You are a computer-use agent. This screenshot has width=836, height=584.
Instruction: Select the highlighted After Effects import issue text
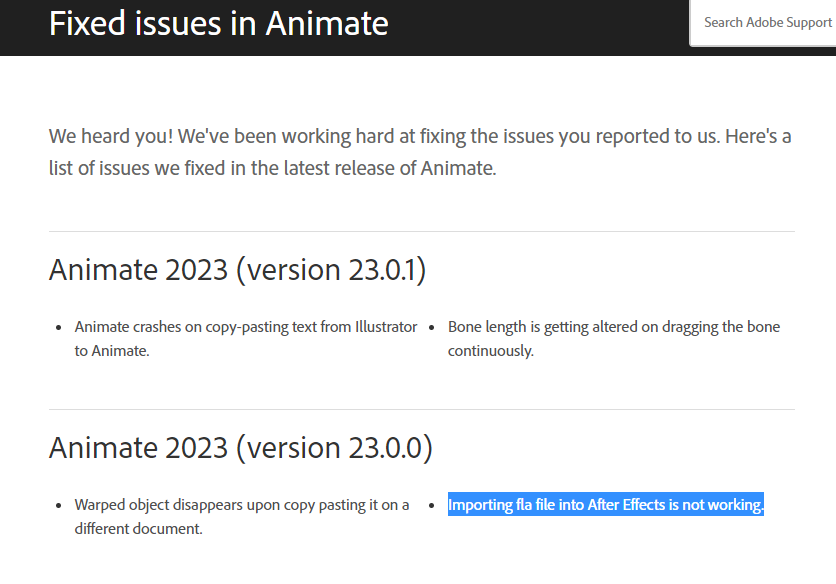(605, 504)
